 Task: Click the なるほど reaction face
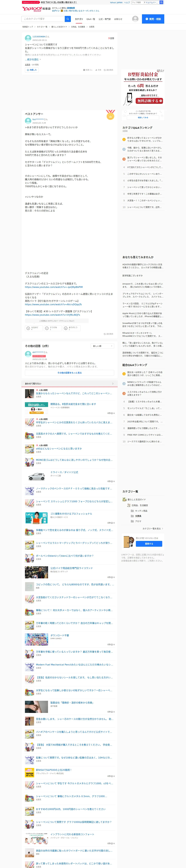coord(28,328)
